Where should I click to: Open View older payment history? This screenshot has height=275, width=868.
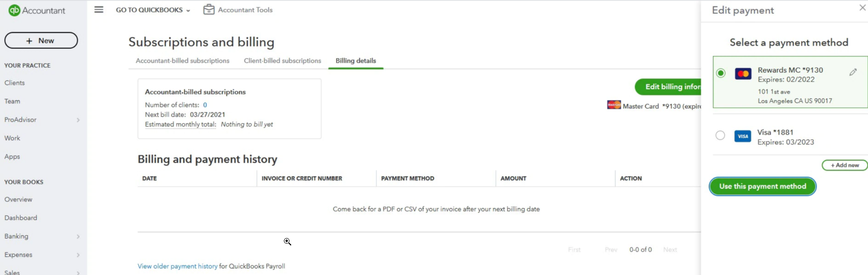[x=177, y=266]
